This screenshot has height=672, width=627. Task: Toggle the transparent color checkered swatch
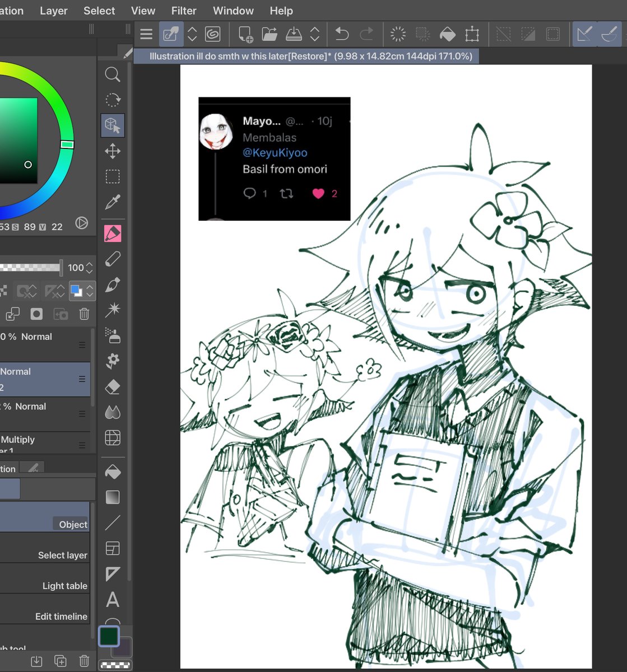(x=115, y=665)
